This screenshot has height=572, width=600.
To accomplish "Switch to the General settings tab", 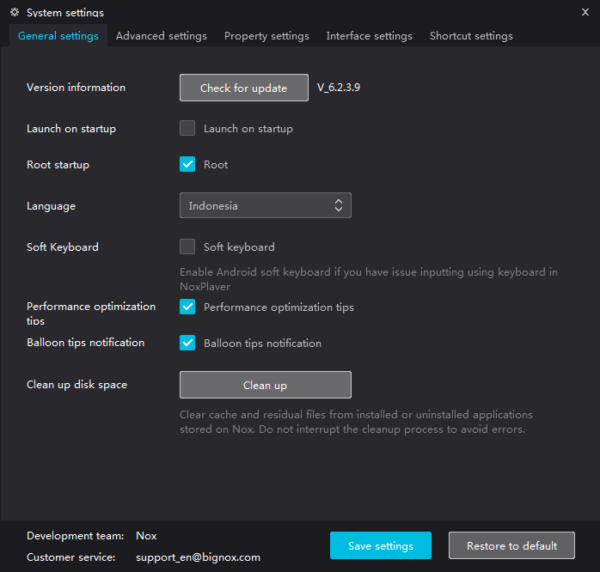I will click(58, 36).
